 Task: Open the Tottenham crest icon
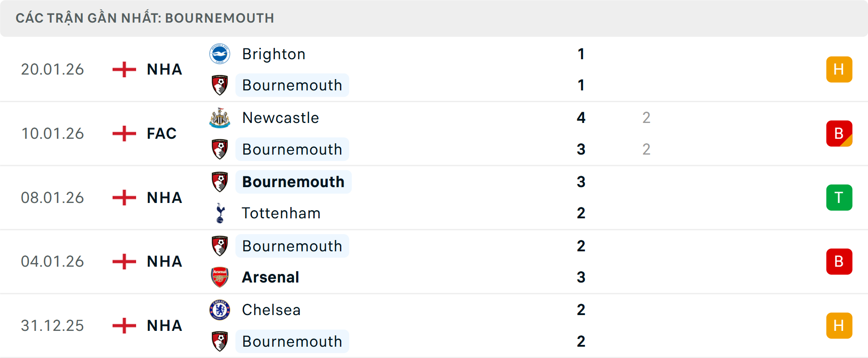pyautogui.click(x=220, y=213)
